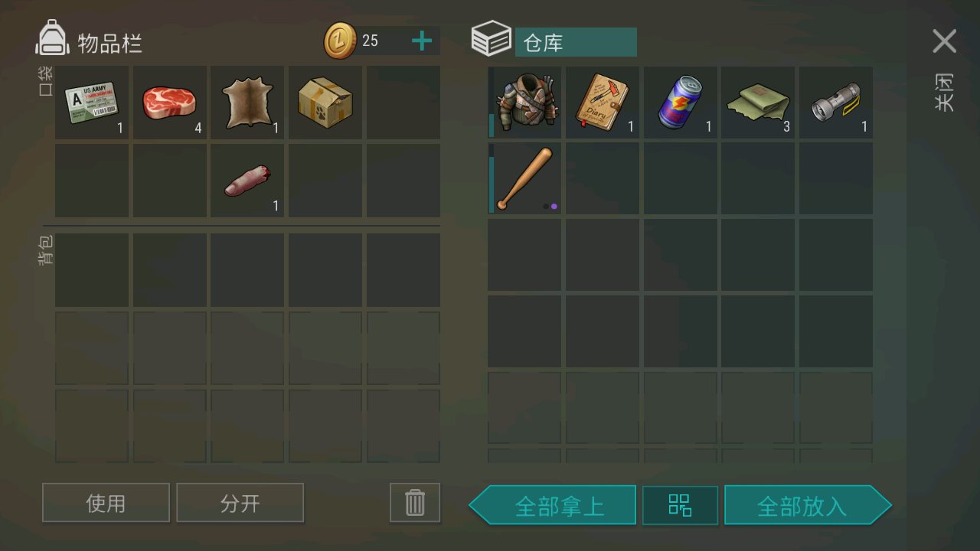Store everything with 全部放入
This screenshot has width=980, height=551.
coord(808,505)
